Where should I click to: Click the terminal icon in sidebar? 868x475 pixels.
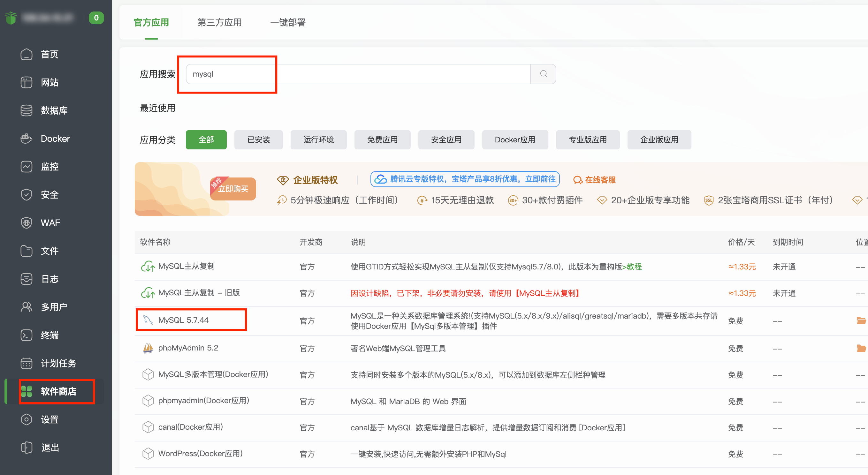point(26,335)
